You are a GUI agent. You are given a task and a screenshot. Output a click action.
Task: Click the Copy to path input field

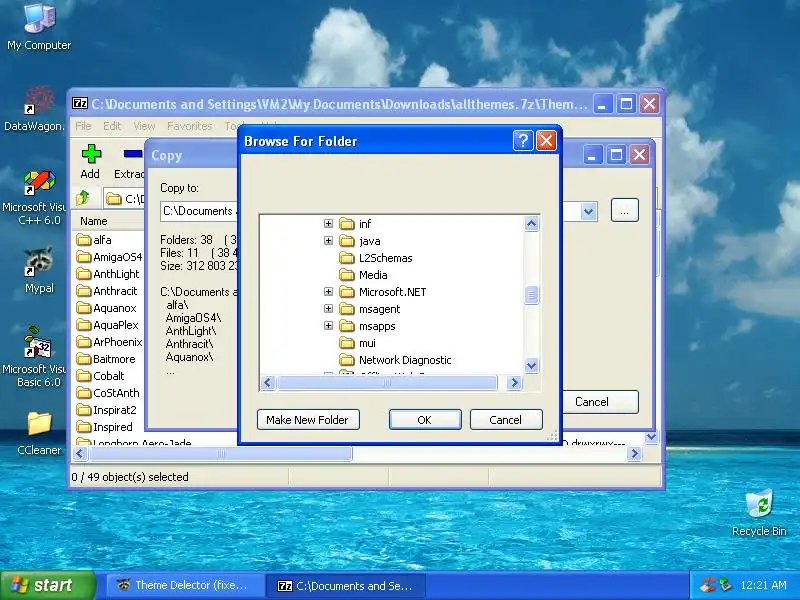199,211
